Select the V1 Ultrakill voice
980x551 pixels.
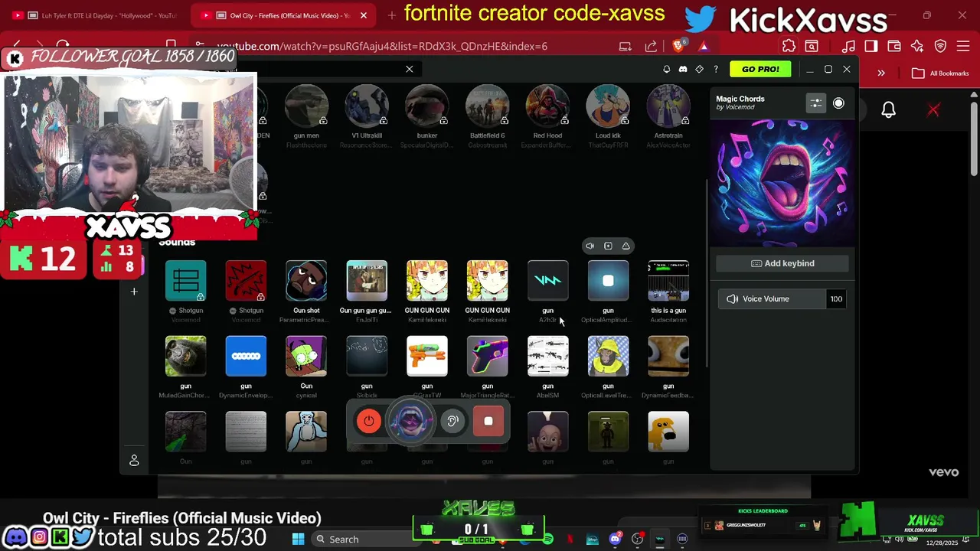pyautogui.click(x=367, y=106)
